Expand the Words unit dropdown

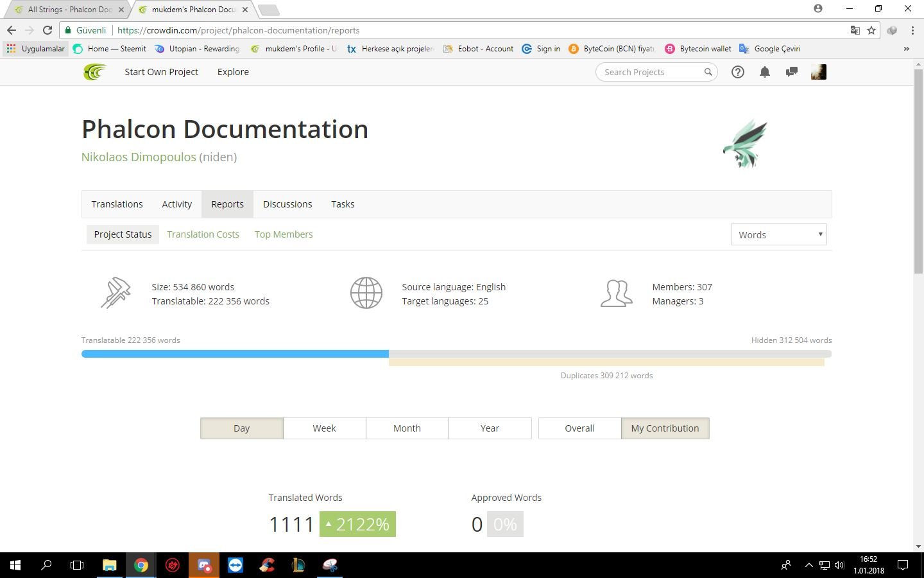pos(778,234)
